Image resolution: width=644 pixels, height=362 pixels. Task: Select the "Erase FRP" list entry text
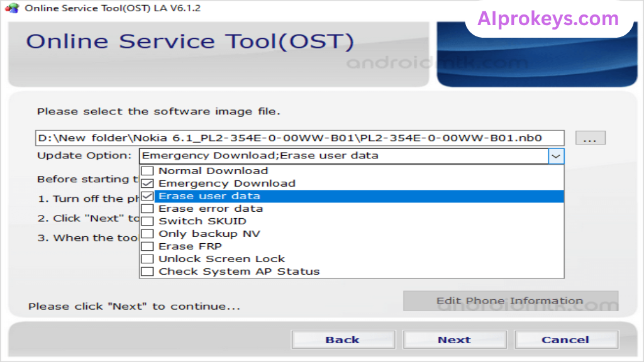point(190,246)
